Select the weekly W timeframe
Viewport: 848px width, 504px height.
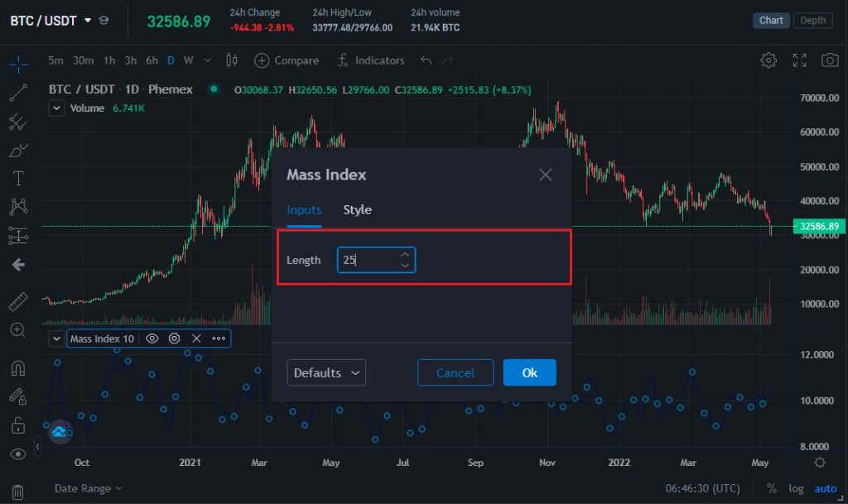pos(187,60)
